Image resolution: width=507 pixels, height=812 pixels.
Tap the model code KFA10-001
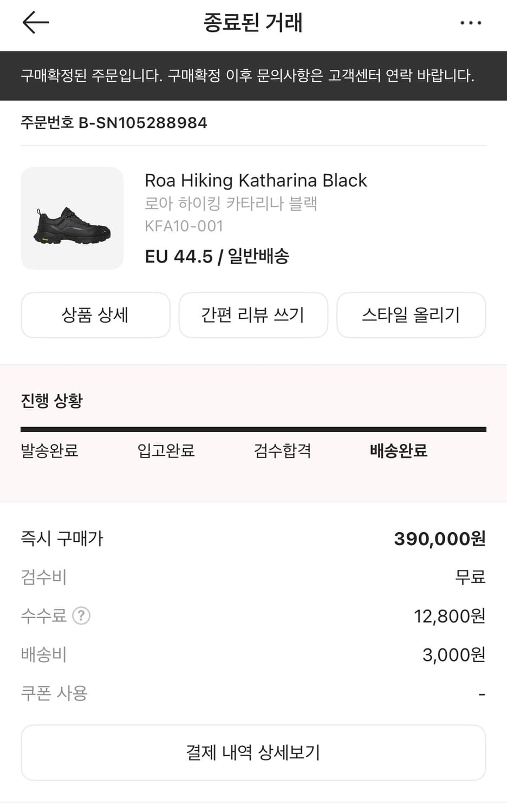(184, 226)
